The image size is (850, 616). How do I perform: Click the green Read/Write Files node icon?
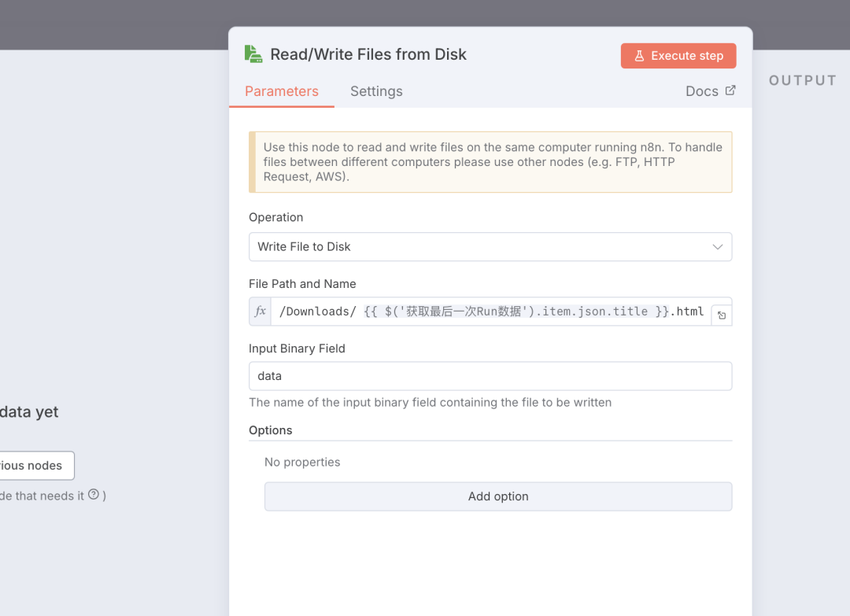pos(252,53)
